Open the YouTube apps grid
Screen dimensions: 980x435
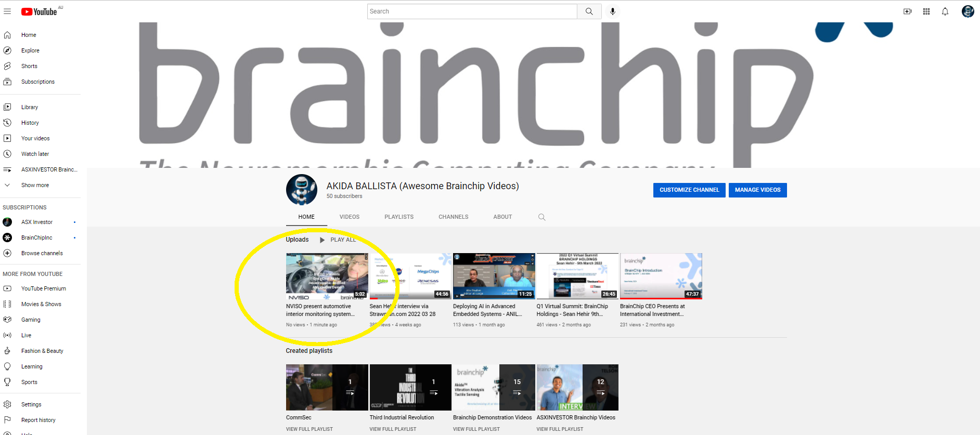pyautogui.click(x=926, y=11)
